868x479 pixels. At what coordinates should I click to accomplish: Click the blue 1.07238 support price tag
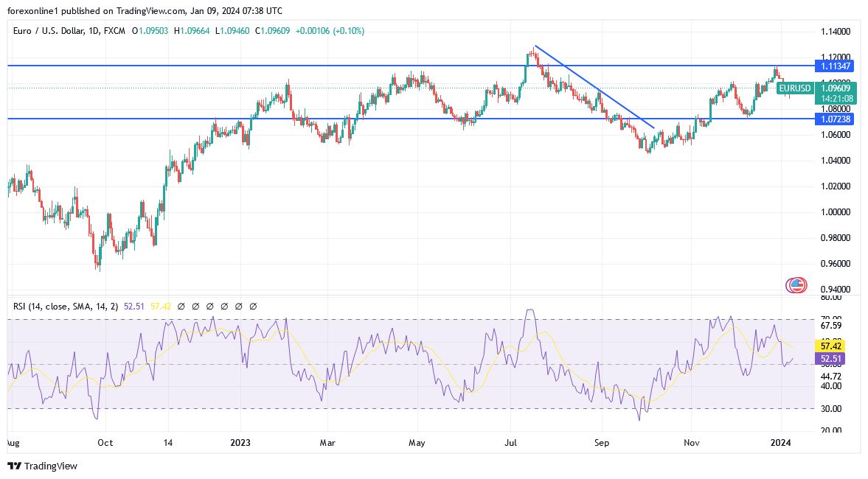[x=834, y=119]
